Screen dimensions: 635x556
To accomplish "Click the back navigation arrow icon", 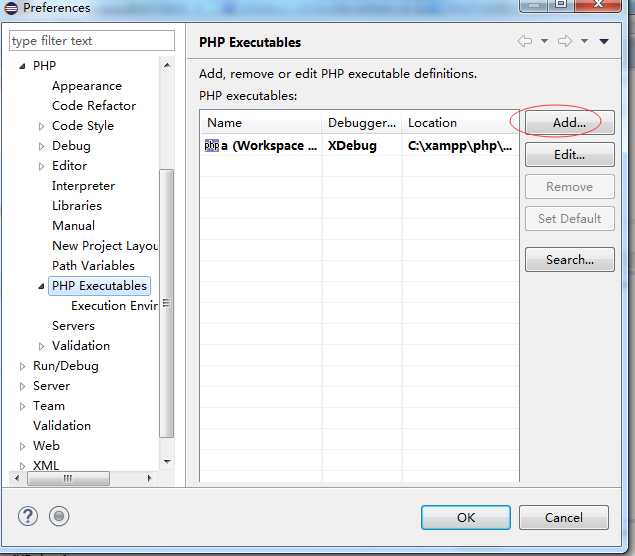I will (525, 41).
